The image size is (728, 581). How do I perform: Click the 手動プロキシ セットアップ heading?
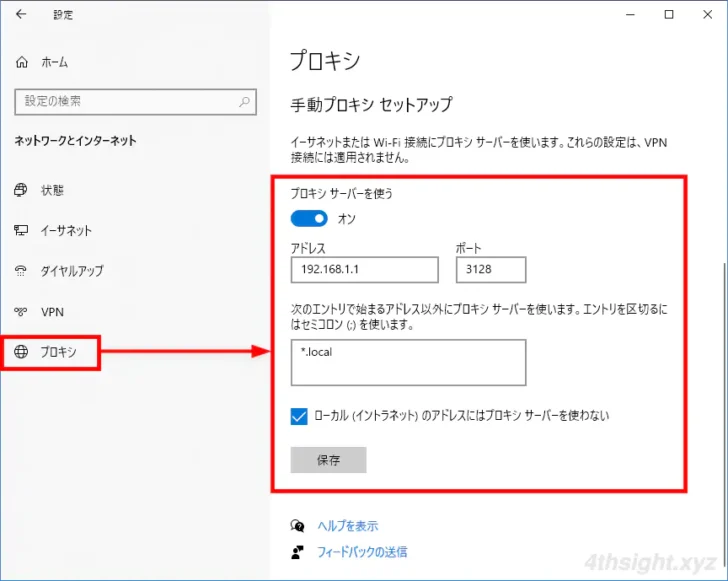tap(371, 104)
